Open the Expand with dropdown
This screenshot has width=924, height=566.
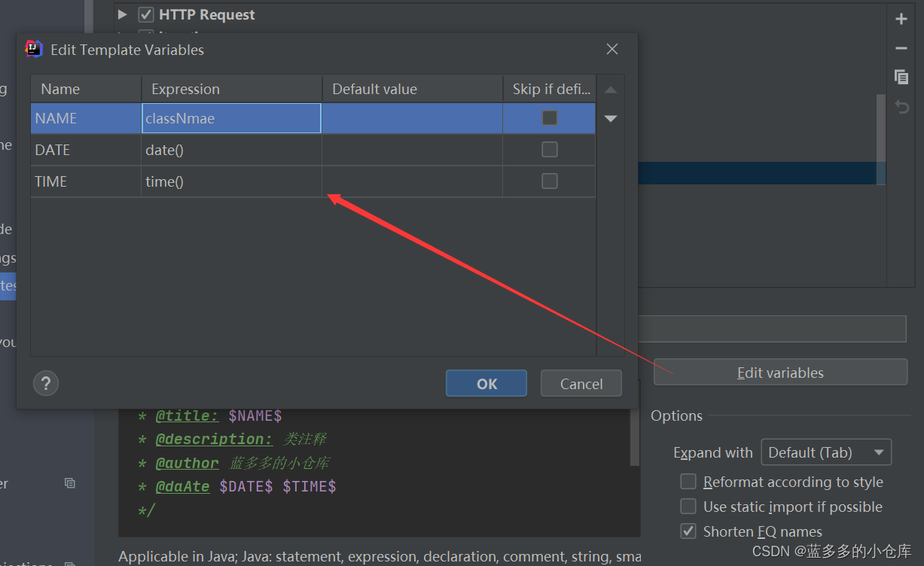[826, 452]
